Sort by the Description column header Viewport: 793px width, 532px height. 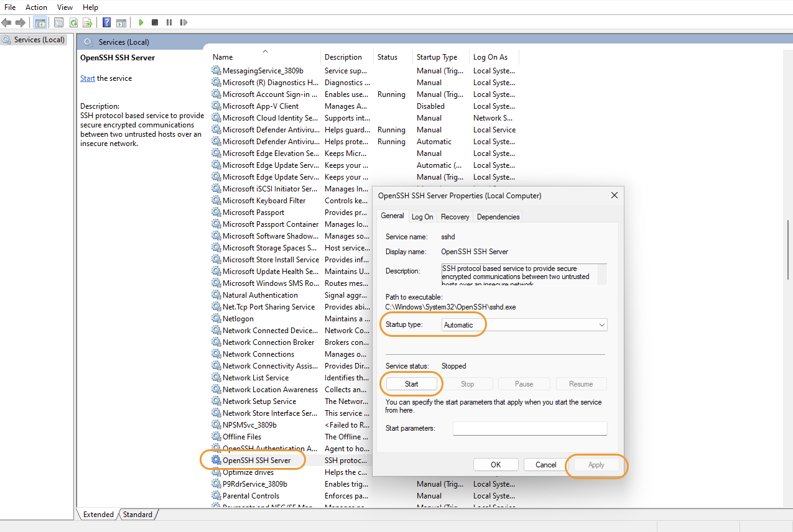[348, 57]
